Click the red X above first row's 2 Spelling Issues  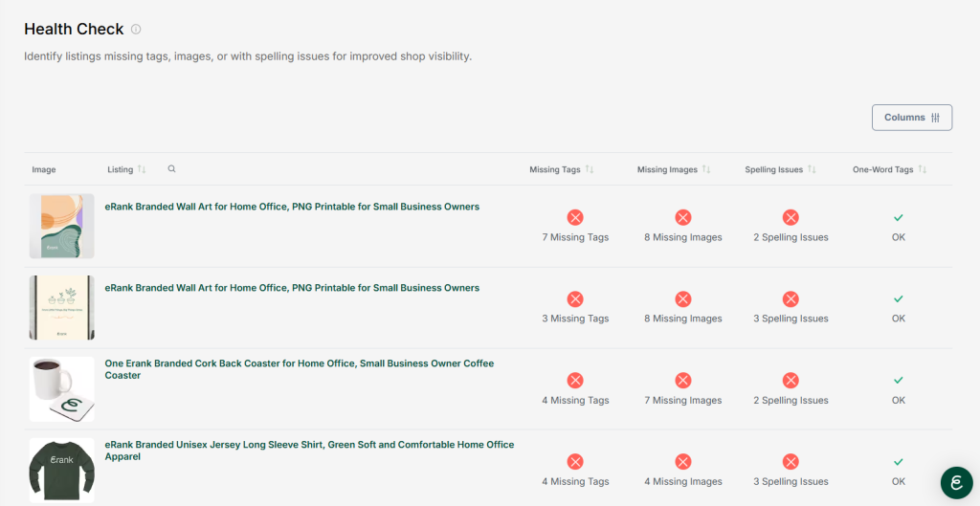click(x=791, y=218)
